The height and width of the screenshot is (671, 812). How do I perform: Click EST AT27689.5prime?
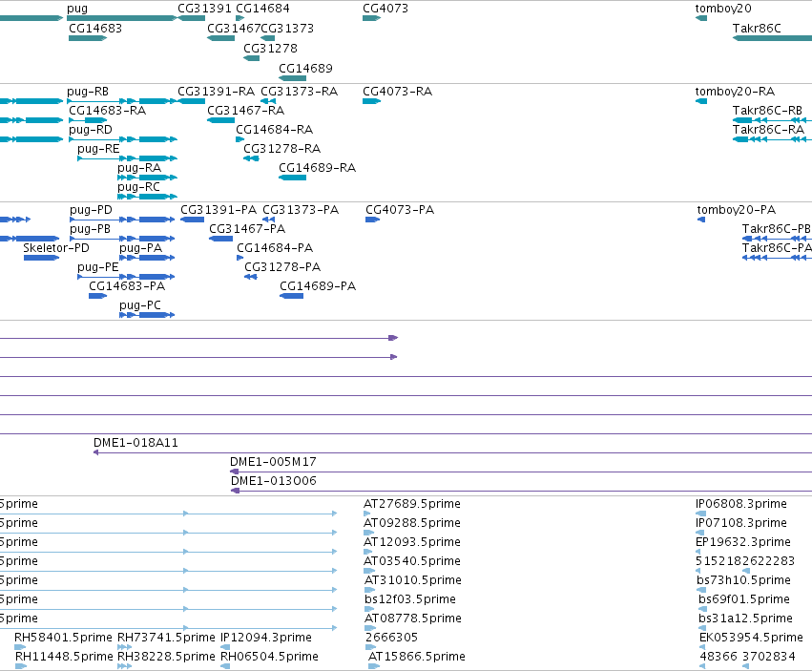point(411,504)
